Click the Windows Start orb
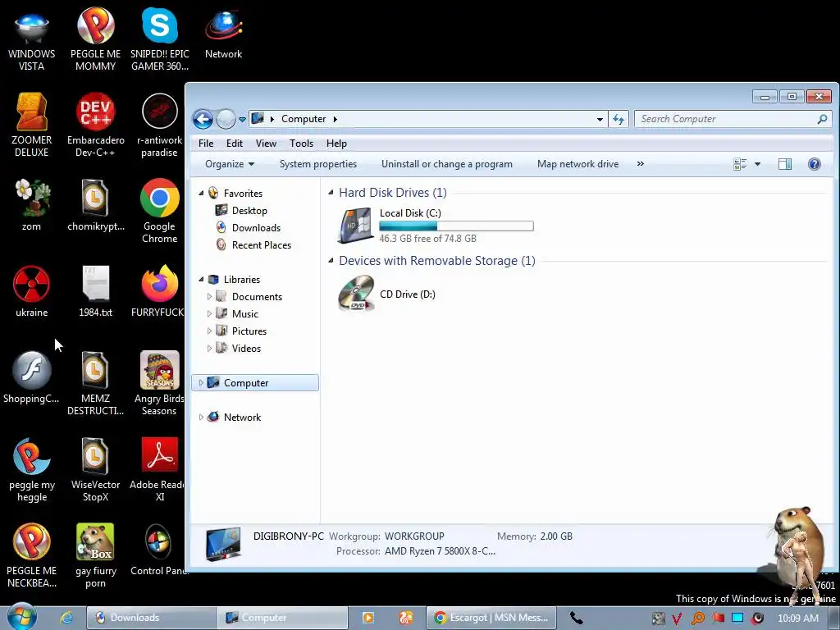 click(22, 617)
